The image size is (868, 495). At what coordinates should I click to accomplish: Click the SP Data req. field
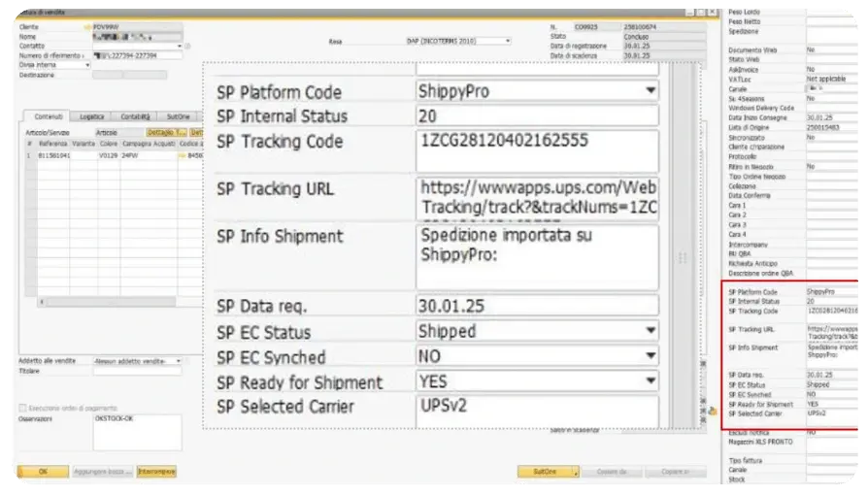point(537,306)
